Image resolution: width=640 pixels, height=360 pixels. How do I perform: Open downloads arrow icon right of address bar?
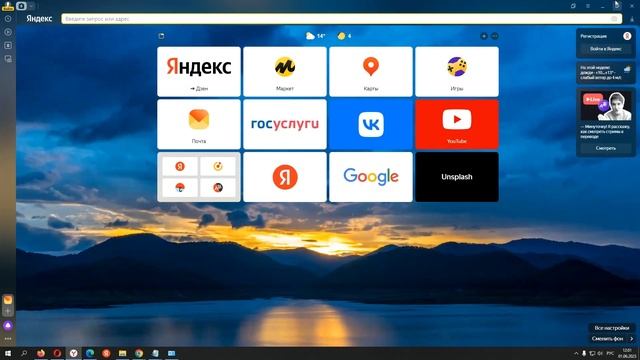(x=632, y=19)
